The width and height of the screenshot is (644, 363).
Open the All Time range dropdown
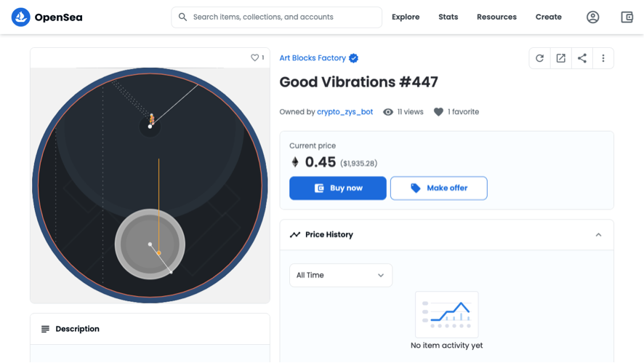click(x=341, y=276)
